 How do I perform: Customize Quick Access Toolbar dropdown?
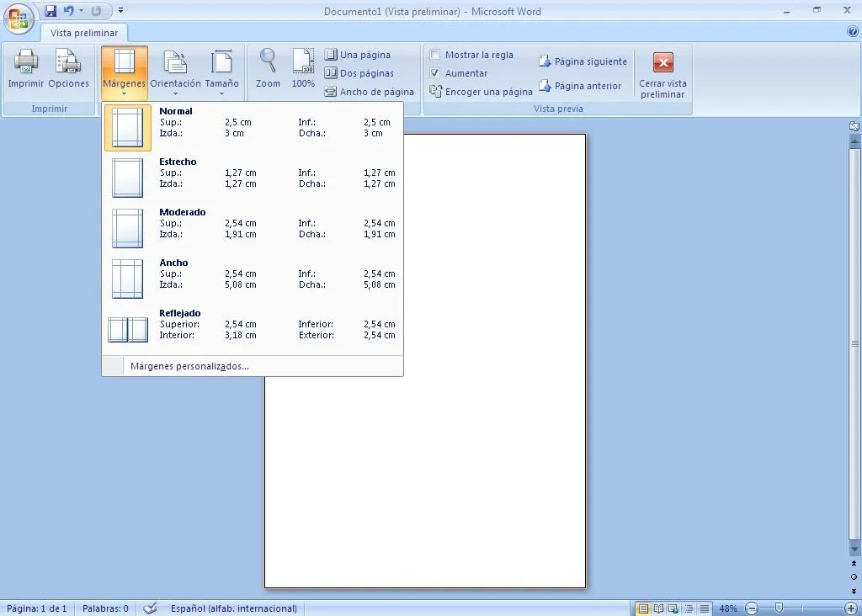tap(120, 10)
